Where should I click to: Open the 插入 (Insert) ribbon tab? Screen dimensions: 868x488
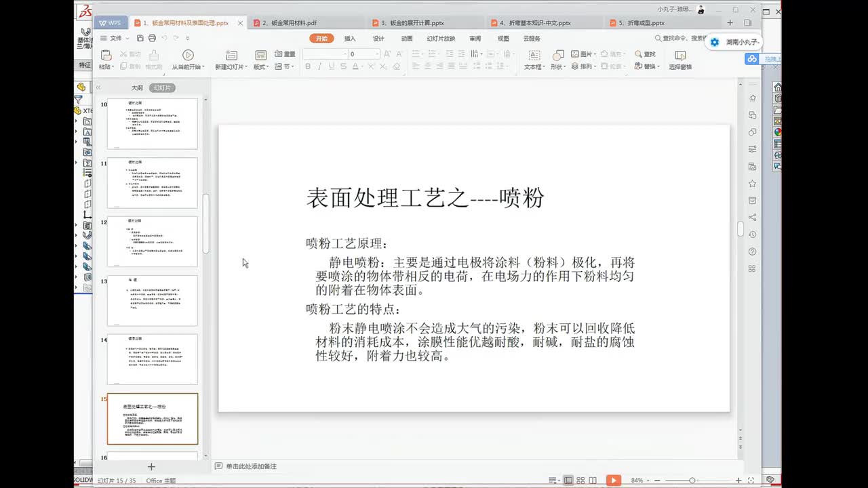click(x=350, y=39)
